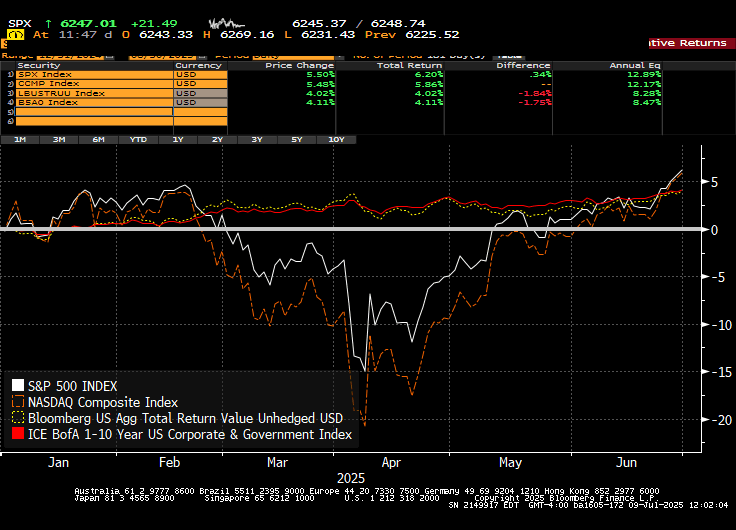
Task: Click the previous close value 6225.52
Action: click(432, 35)
